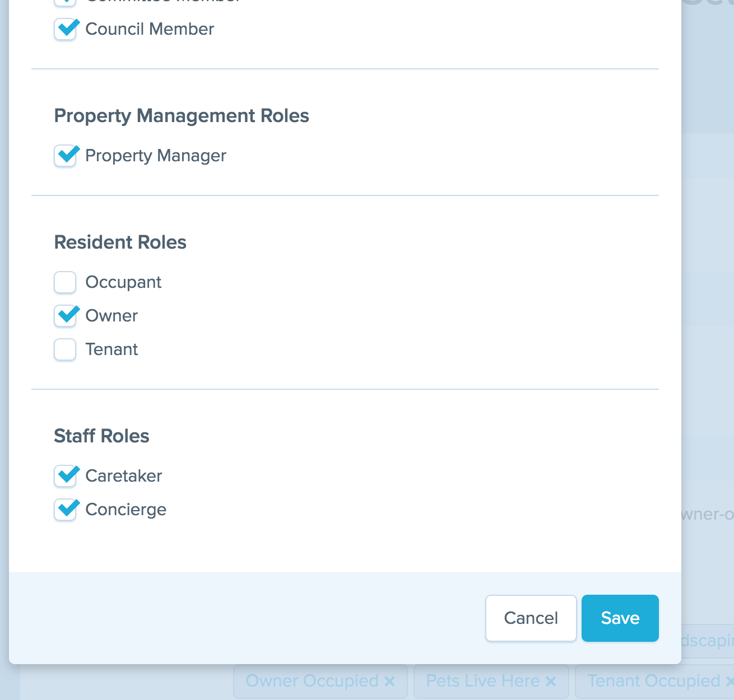Select the Tenant Occupied tag behind the dialog
734x700 pixels.
[x=653, y=681]
